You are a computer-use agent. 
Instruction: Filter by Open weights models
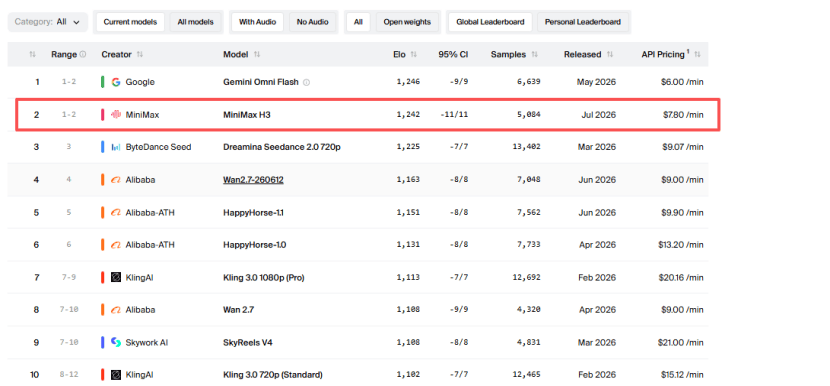pyautogui.click(x=407, y=22)
